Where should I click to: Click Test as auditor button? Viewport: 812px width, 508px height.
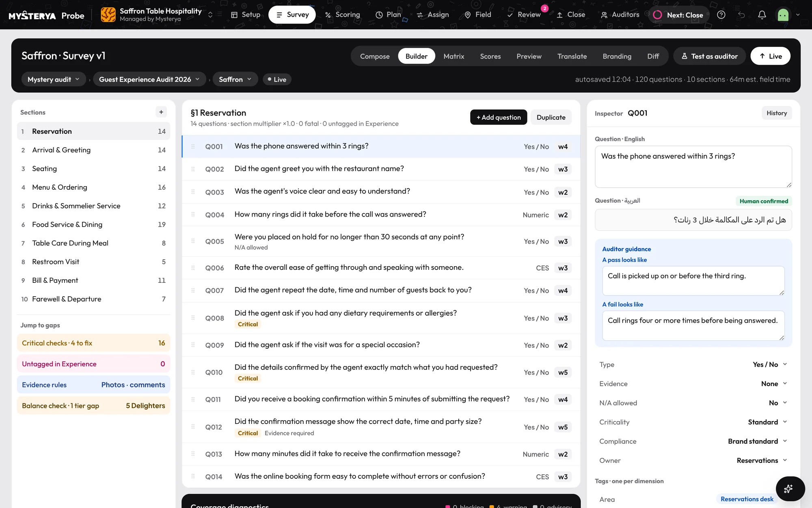(x=709, y=56)
